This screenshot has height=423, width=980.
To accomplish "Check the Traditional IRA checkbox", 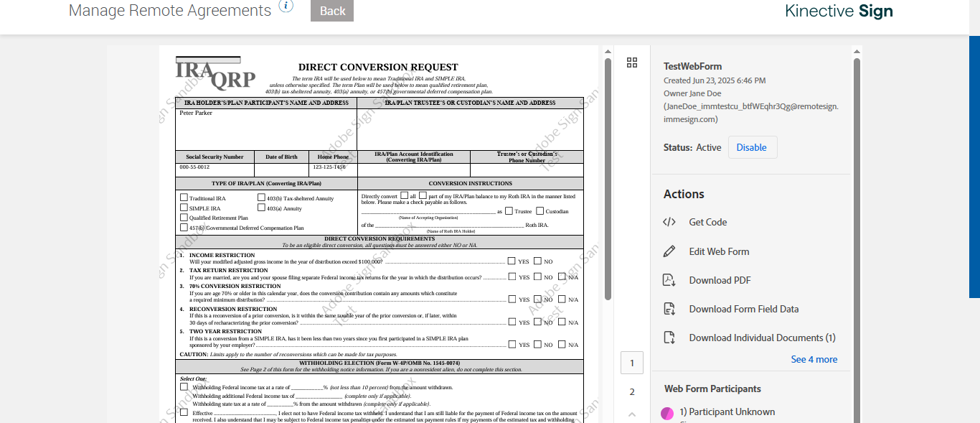I will point(184,197).
